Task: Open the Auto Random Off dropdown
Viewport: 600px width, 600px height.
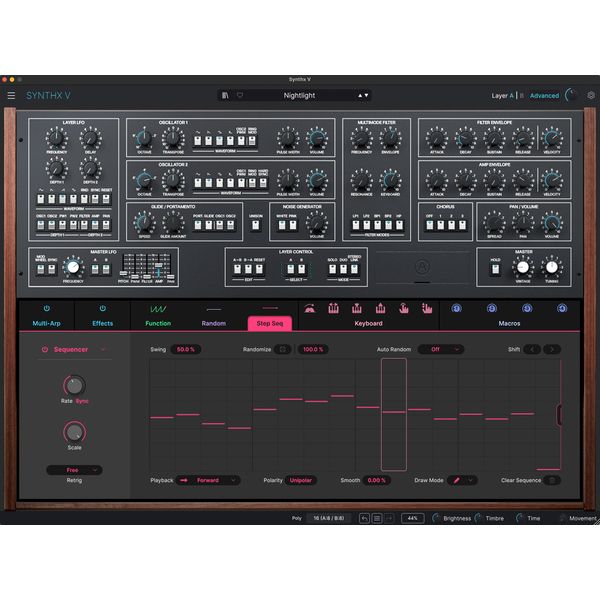Action: click(441, 349)
